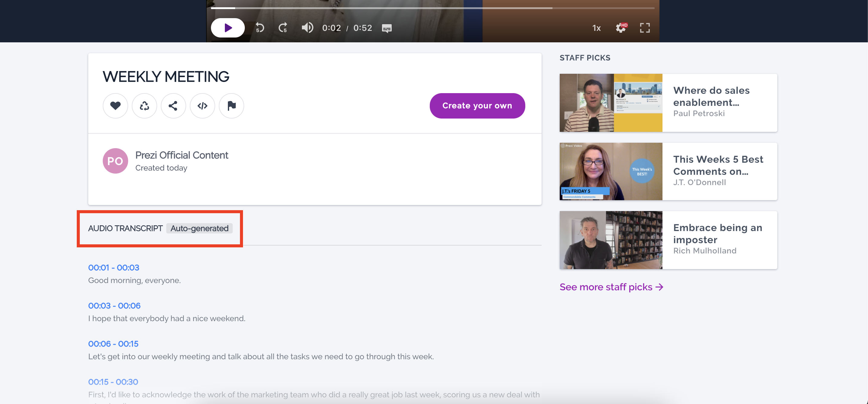
Task: Click the reuse recycle icon
Action: [x=144, y=106]
